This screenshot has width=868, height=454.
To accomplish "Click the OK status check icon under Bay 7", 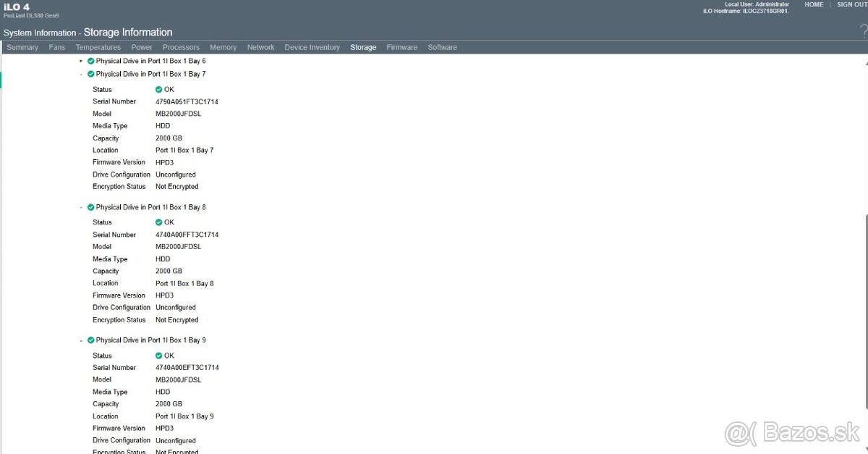I will (159, 90).
